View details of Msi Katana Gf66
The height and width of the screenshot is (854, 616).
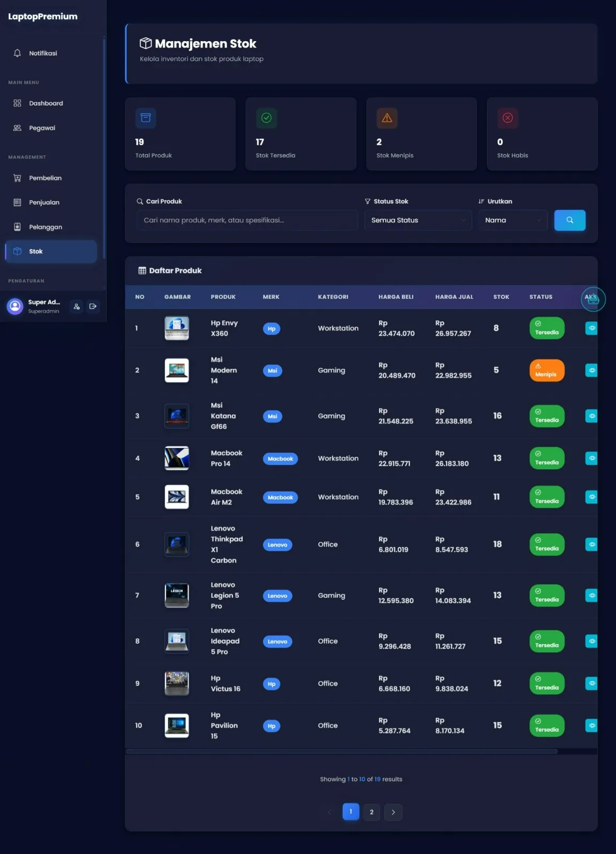(x=591, y=416)
